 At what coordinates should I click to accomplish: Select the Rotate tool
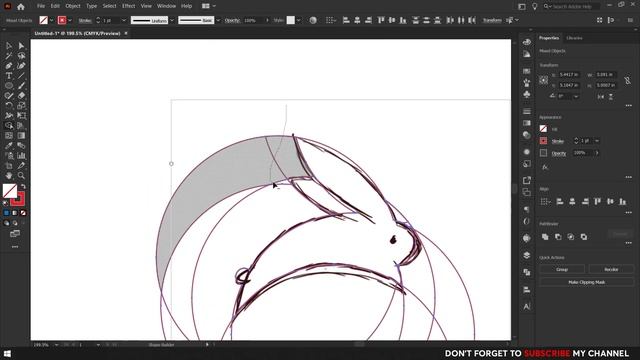click(9, 106)
